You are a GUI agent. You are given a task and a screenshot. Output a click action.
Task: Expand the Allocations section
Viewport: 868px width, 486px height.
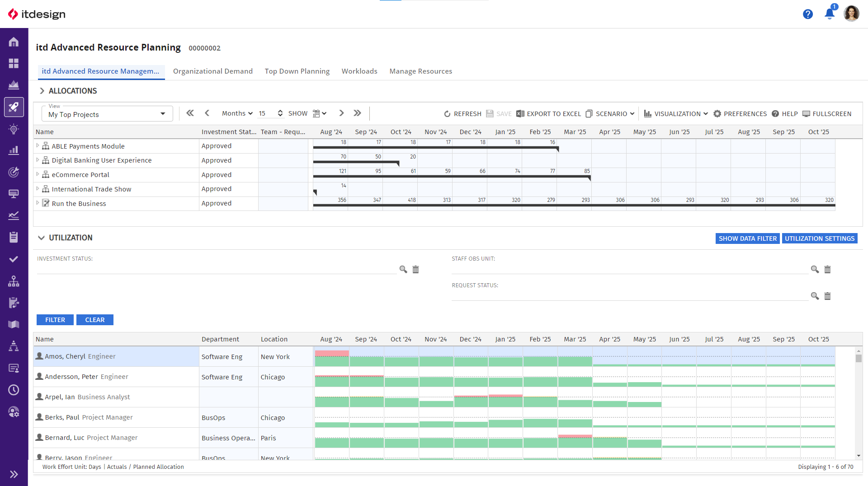click(x=42, y=91)
